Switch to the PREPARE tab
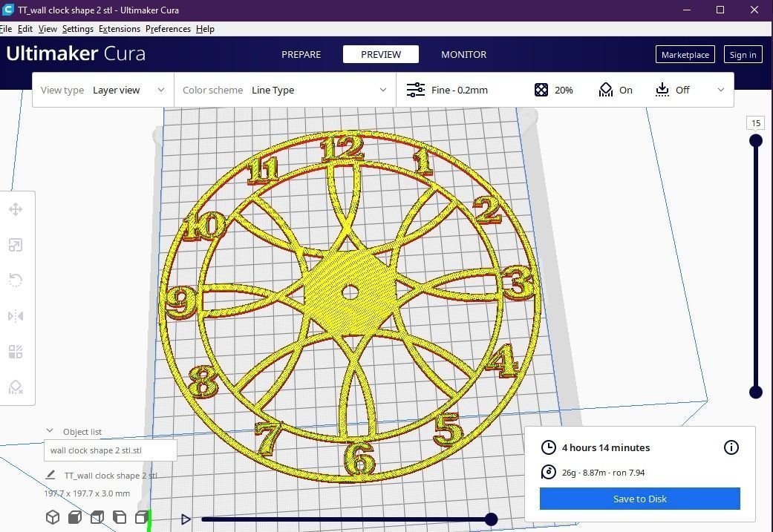The height and width of the screenshot is (532, 773). point(301,54)
